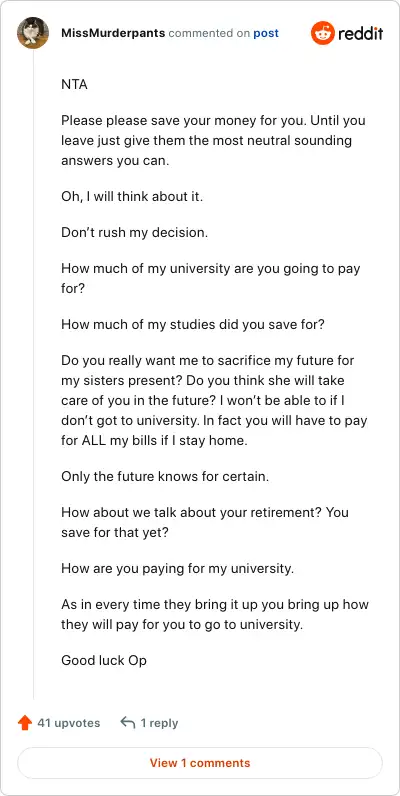Click the reply arrow icon
The width and height of the screenshot is (400, 796).
(x=127, y=722)
